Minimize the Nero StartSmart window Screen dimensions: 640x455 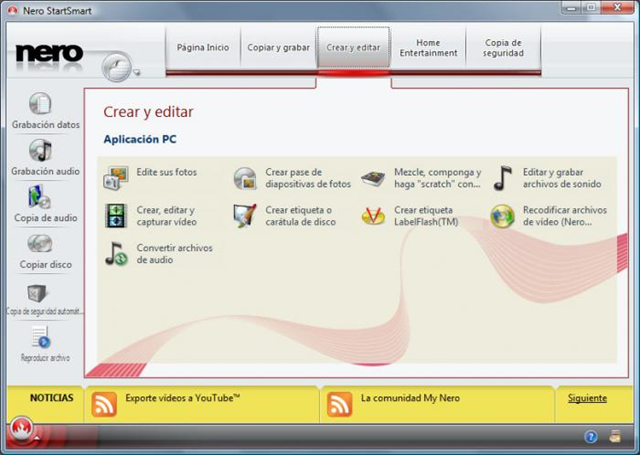(572, 7)
